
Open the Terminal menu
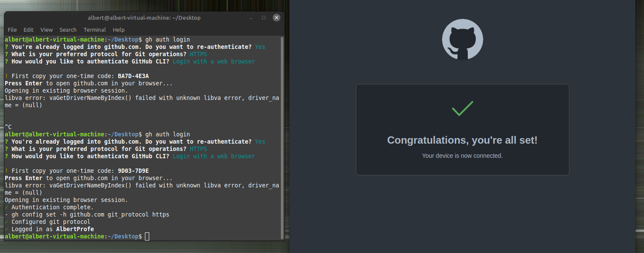click(94, 30)
